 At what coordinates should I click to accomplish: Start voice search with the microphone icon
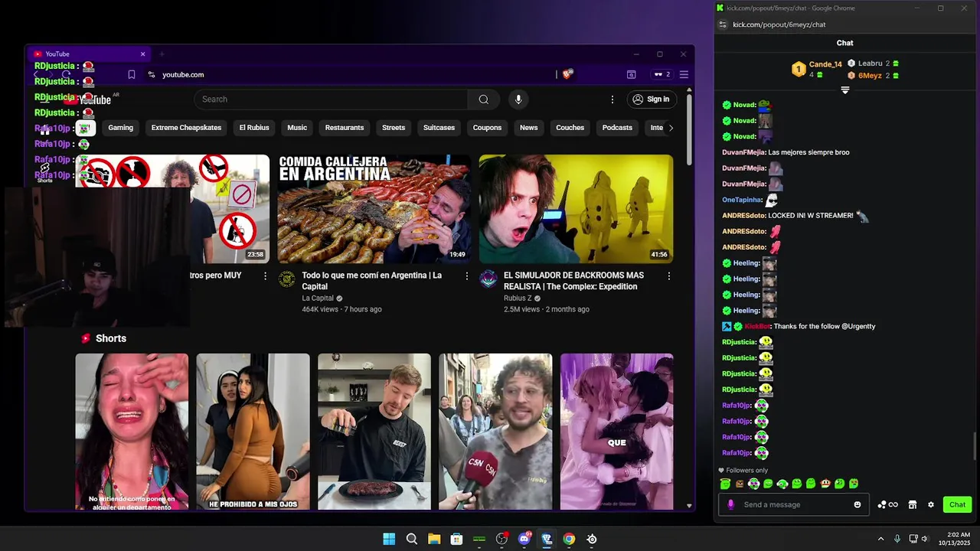(518, 99)
